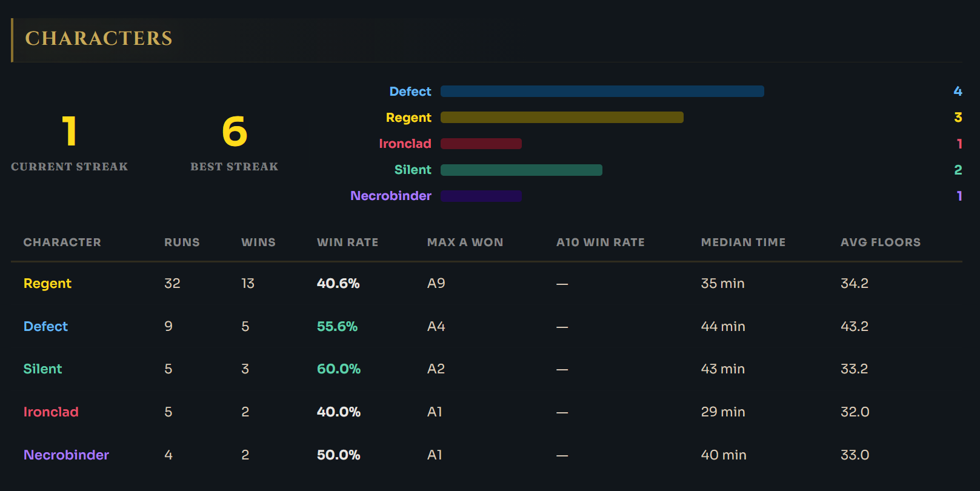Image resolution: width=980 pixels, height=491 pixels.
Task: Select Silent's green bar in the chart
Action: click(x=521, y=170)
